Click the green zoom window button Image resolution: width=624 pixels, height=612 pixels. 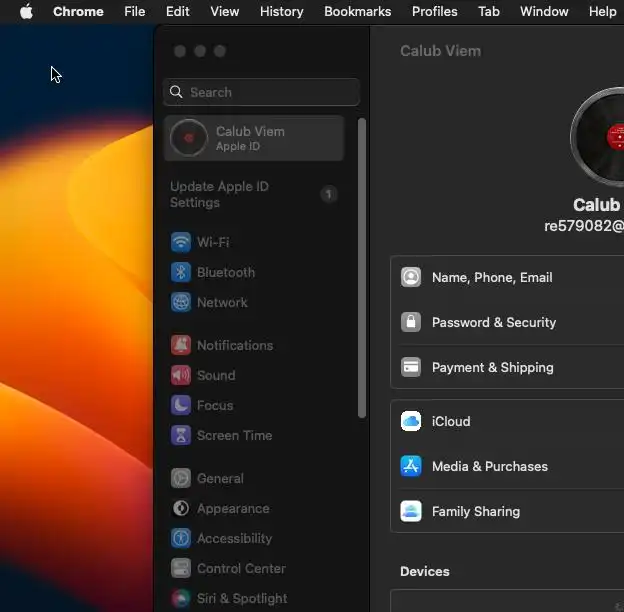point(220,51)
